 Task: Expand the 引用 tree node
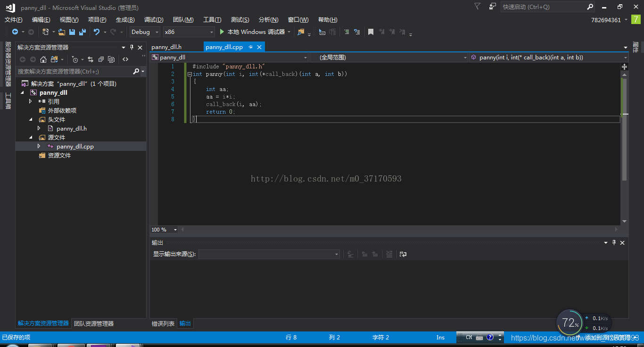click(x=31, y=101)
